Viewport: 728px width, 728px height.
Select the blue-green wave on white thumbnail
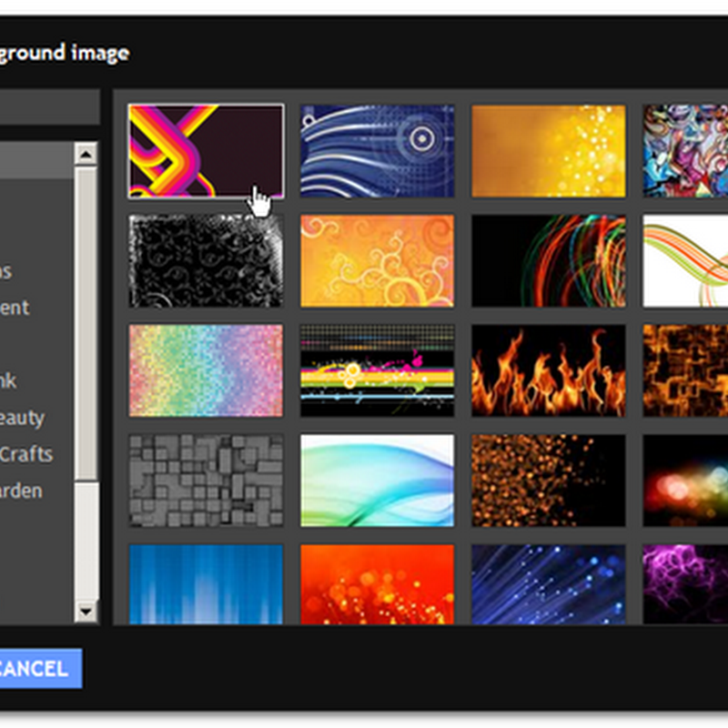377,480
